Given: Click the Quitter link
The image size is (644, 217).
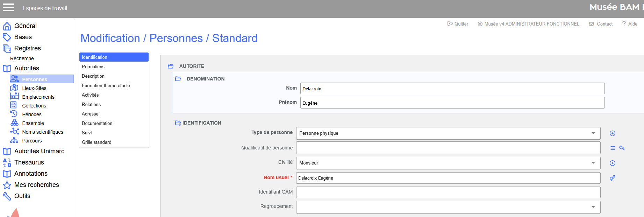Looking at the screenshot, I should click(458, 24).
